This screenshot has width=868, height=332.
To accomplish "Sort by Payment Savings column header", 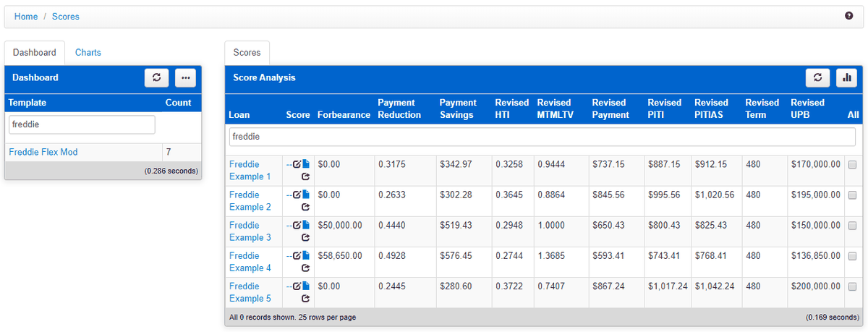I will click(458, 109).
